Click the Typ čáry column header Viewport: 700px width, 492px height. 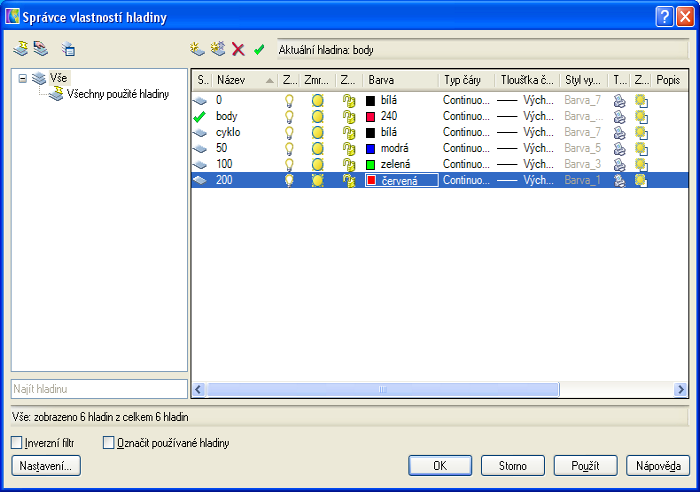click(466, 79)
